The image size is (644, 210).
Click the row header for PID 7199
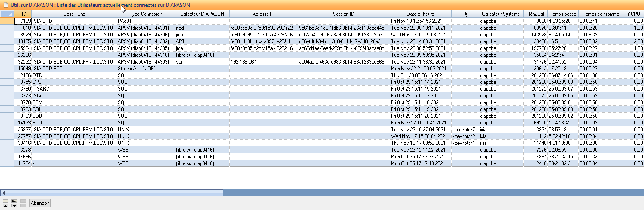7,21
